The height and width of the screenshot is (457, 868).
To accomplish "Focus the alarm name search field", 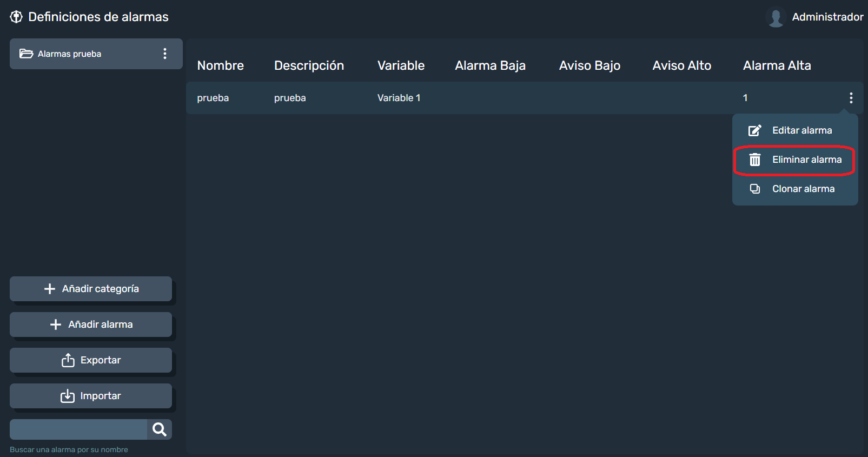I will coord(78,429).
